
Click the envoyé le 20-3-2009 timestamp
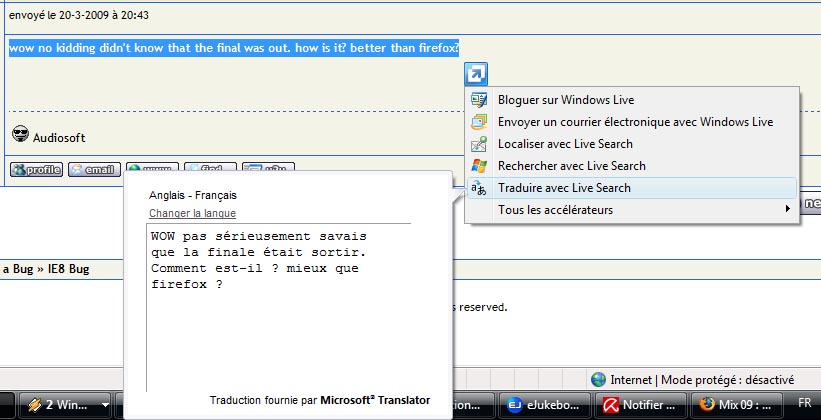coord(79,15)
